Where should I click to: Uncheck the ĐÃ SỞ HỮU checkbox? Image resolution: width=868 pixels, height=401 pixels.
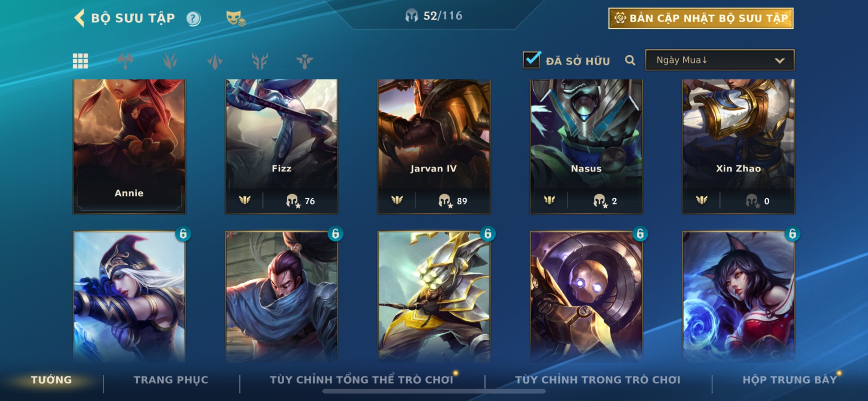click(x=532, y=59)
